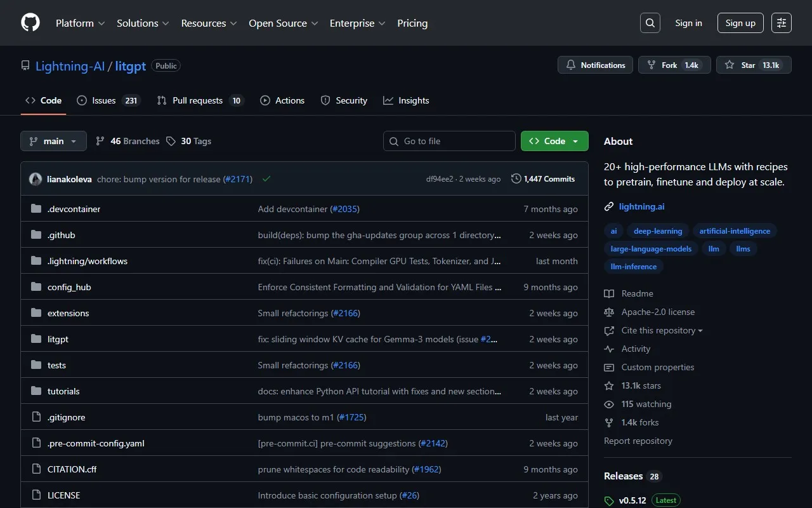Expand the green Code dropdown
This screenshot has width=812, height=508.
(x=554, y=141)
